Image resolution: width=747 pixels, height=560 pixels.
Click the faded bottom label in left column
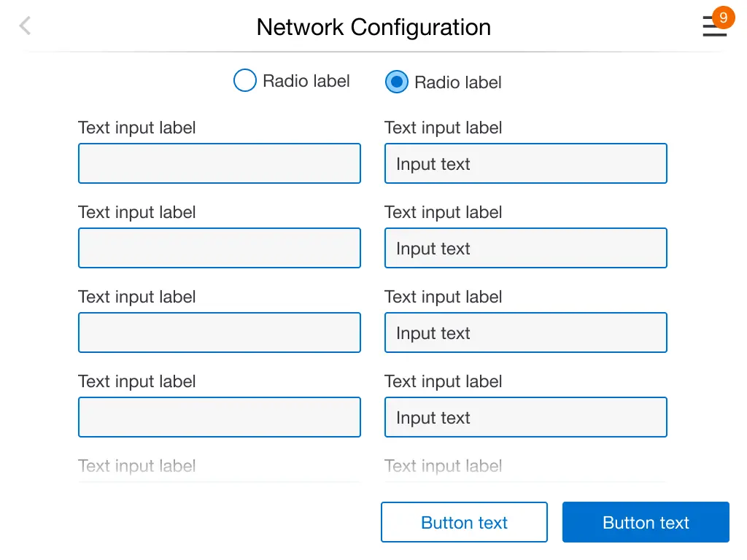pos(137,466)
